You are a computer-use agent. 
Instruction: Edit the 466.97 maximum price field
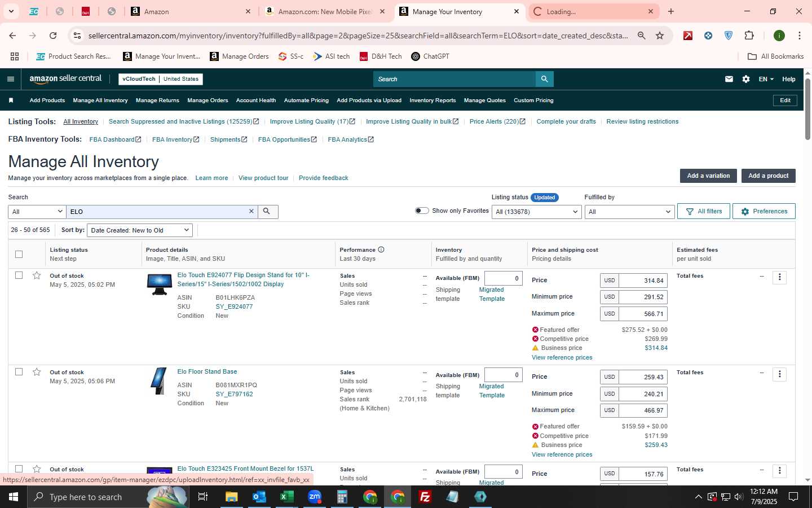[643, 410]
